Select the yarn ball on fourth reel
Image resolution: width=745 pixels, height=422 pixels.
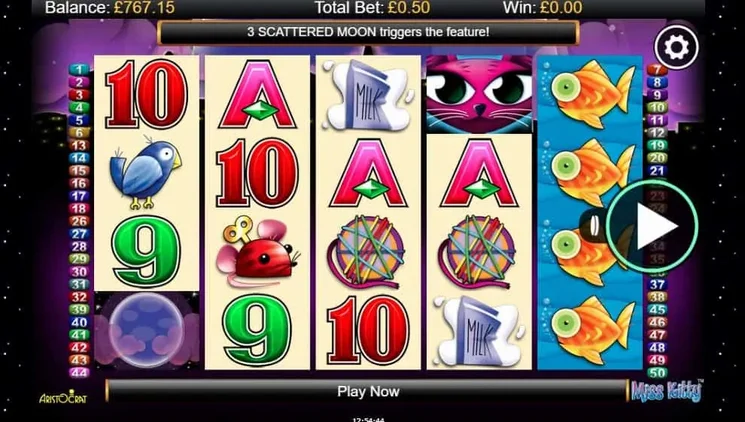point(477,252)
